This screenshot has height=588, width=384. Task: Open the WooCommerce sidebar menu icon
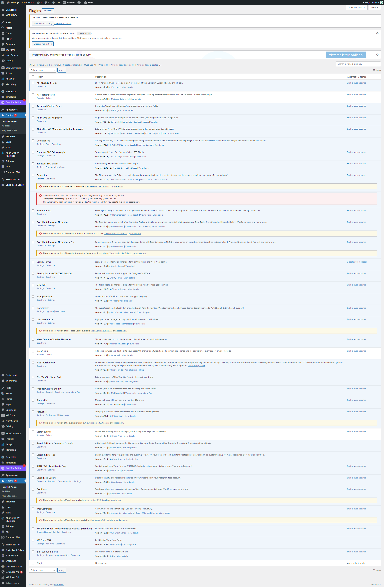[3, 68]
